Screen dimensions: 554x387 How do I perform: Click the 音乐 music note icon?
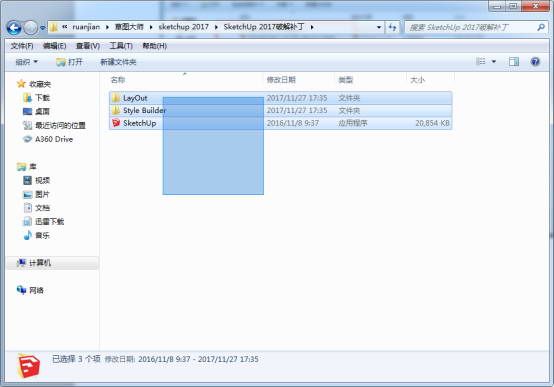click(27, 235)
